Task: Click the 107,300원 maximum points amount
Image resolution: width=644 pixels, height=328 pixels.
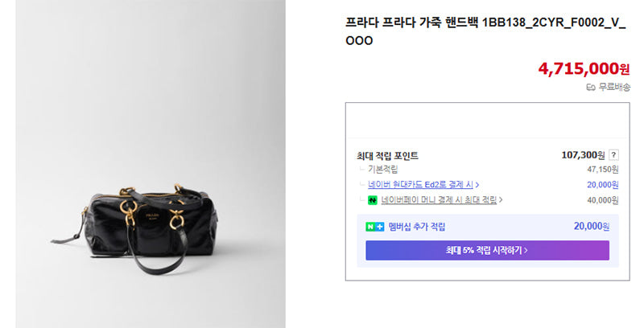Action: point(583,155)
